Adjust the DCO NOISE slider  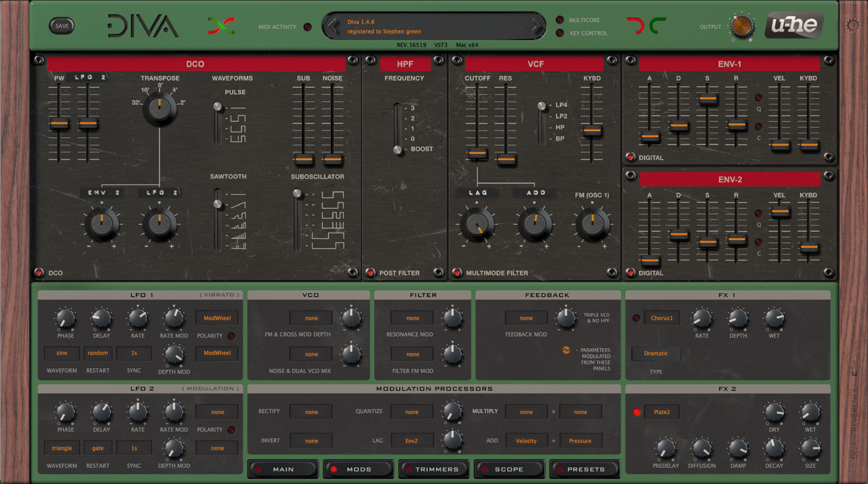tap(333, 159)
